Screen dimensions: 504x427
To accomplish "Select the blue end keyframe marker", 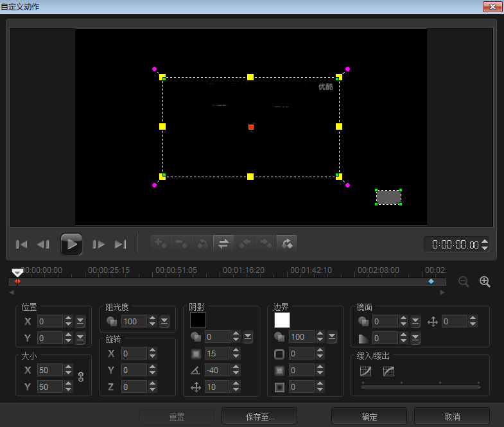I will click(x=431, y=282).
